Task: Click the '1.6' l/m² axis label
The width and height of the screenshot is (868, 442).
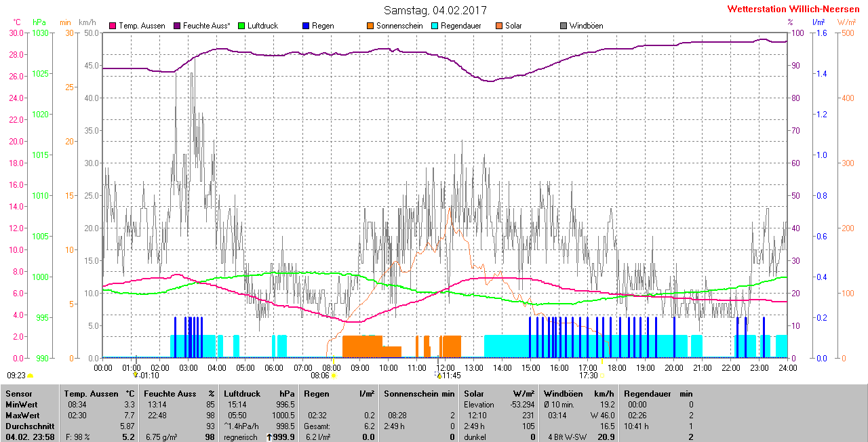Action: (821, 33)
